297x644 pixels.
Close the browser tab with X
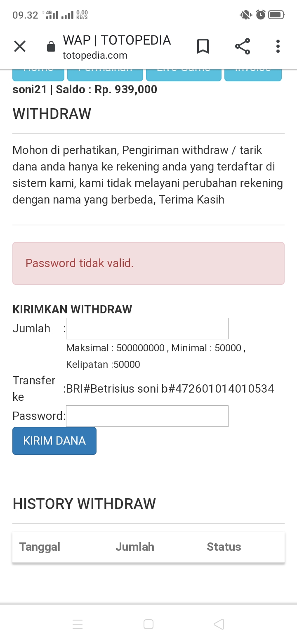click(x=20, y=46)
